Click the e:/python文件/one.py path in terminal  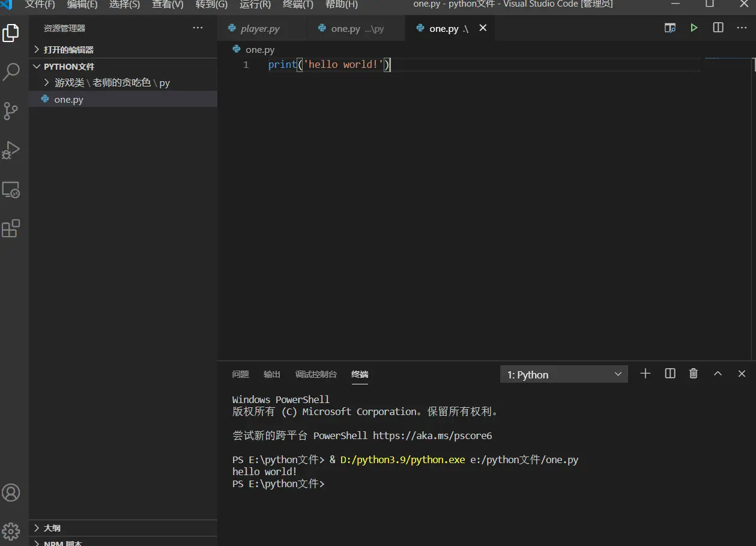pyautogui.click(x=524, y=460)
